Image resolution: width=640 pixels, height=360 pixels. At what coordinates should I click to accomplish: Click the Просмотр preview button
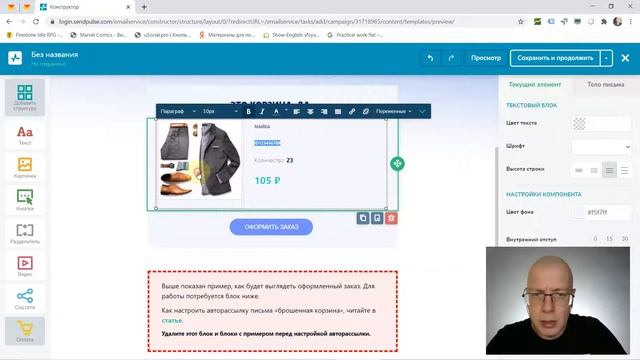(x=486, y=58)
